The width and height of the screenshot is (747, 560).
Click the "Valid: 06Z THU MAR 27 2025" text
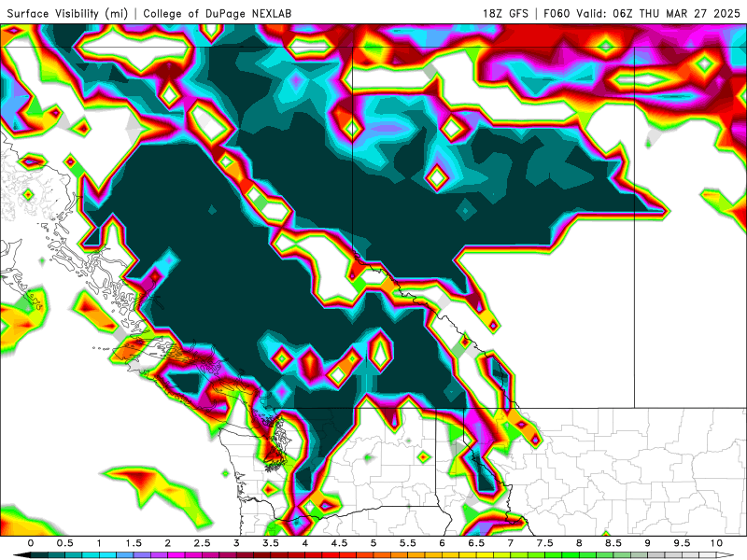[x=658, y=13]
